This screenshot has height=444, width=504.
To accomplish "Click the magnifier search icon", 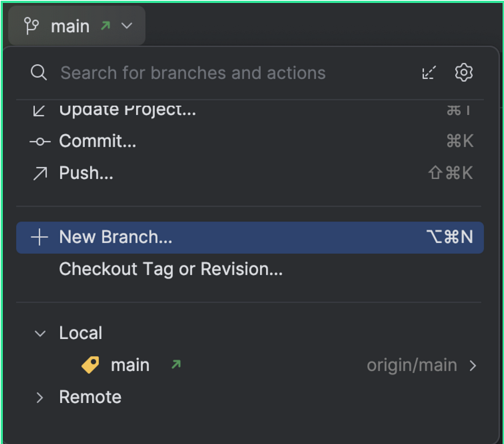I will (x=39, y=73).
